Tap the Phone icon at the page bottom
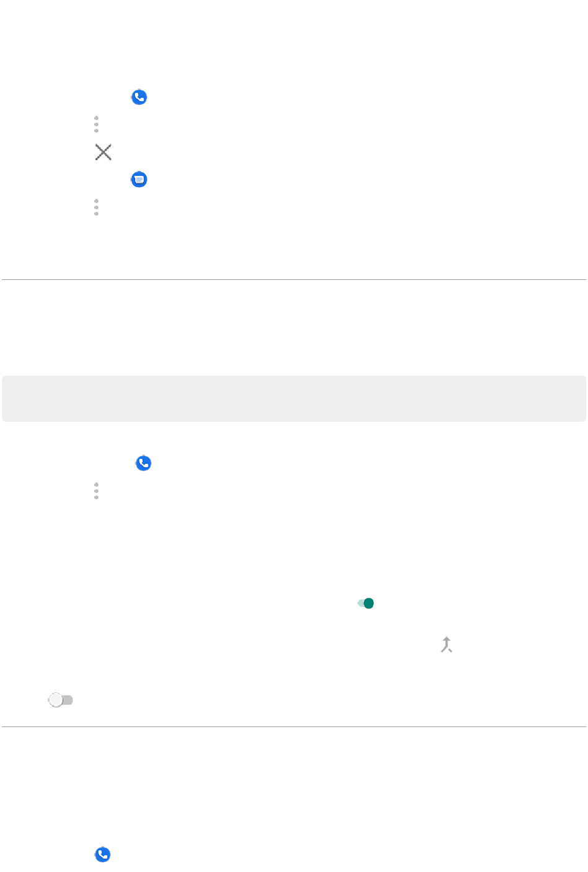Screen dimensions: 588x872 [x=103, y=855]
